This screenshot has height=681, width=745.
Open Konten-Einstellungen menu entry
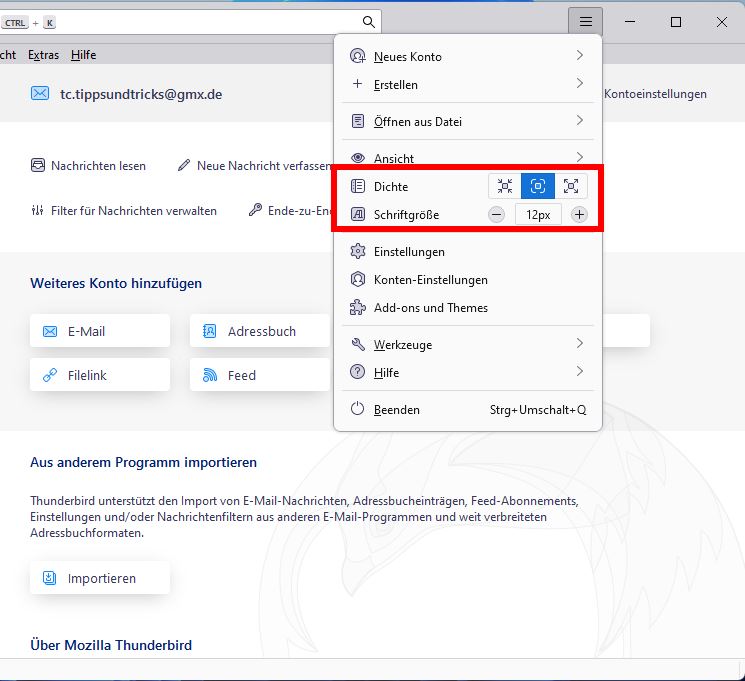click(x=430, y=280)
